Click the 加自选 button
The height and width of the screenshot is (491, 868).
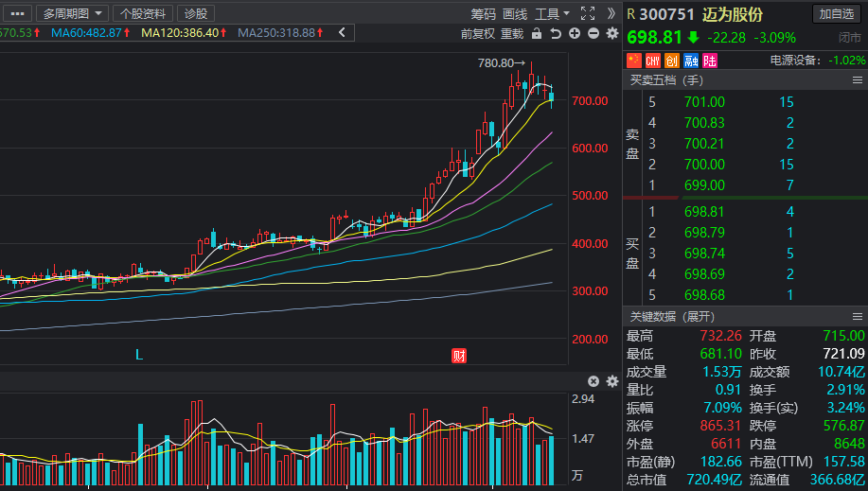click(837, 14)
